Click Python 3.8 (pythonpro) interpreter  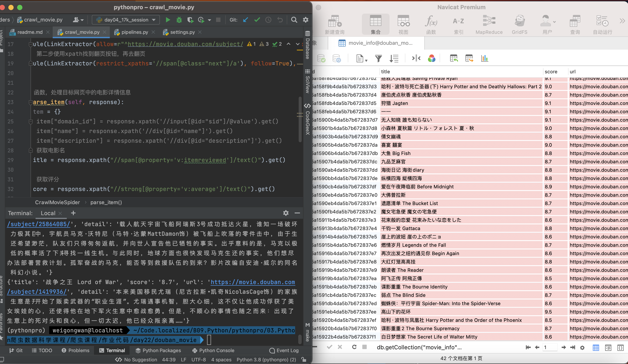[266, 360]
